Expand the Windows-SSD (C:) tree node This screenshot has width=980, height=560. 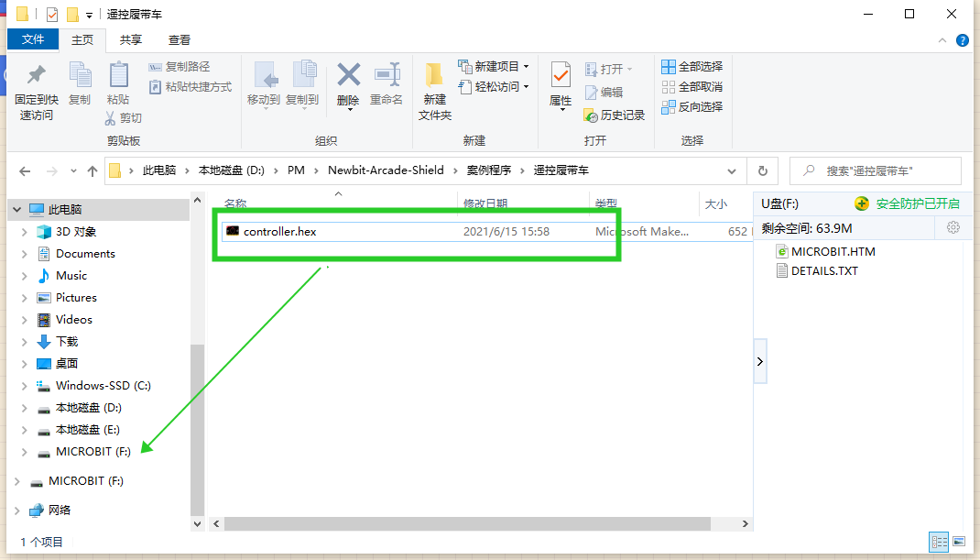tap(24, 386)
